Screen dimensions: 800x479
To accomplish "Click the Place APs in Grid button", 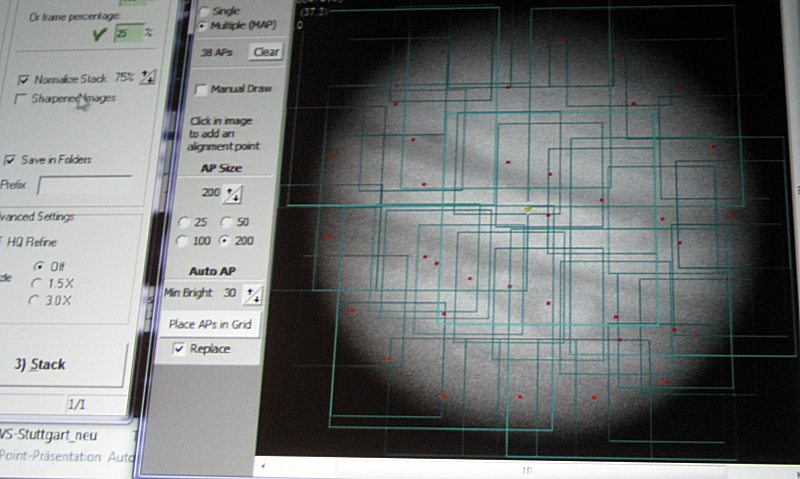I will point(209,325).
